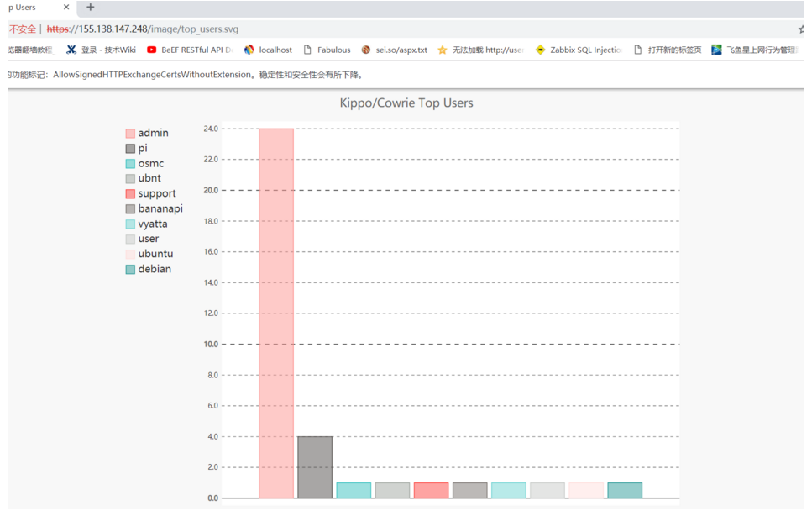Open the localhost bookmark
Image resolution: width=812 pixels, height=511 pixels.
tap(268, 50)
